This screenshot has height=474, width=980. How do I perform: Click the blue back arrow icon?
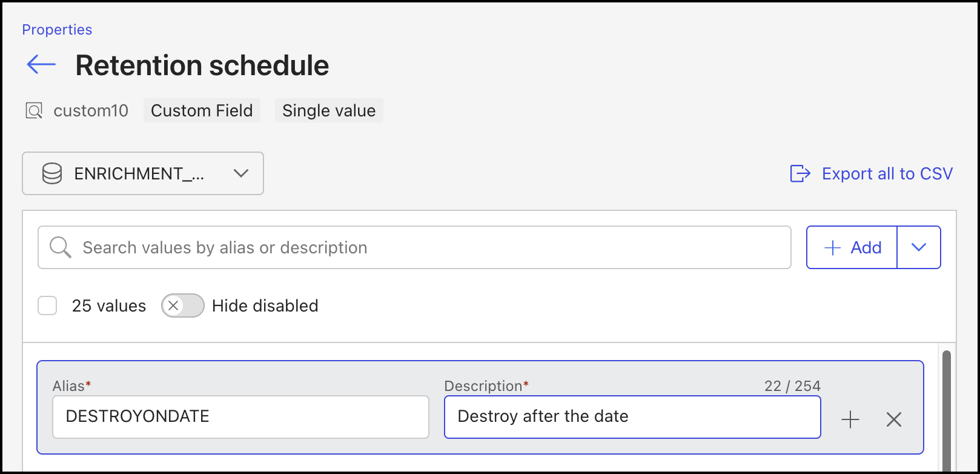click(x=41, y=64)
